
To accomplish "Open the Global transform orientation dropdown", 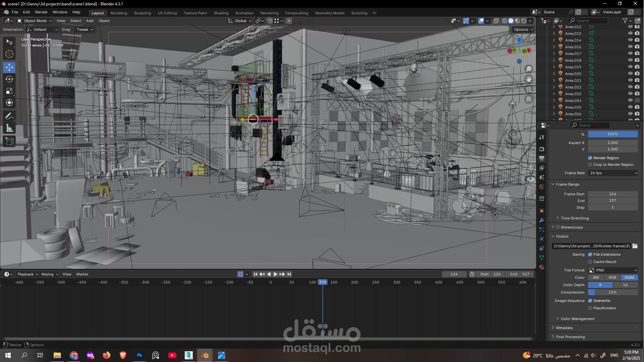I will coord(240,21).
